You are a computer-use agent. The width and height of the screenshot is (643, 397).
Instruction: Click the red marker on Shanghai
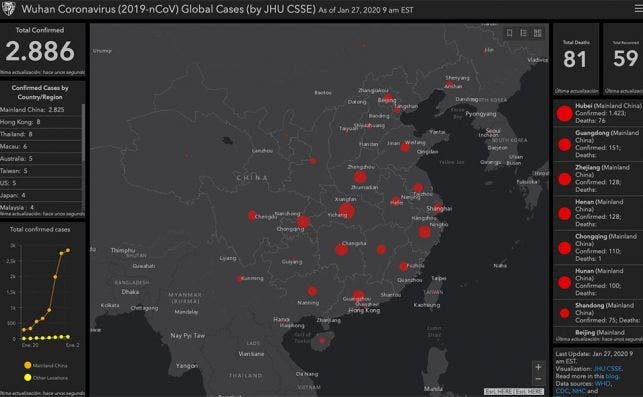(438, 208)
